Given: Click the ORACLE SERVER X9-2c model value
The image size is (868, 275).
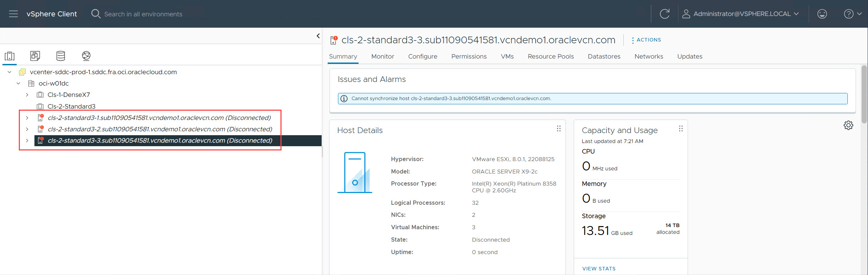Looking at the screenshot, I should 504,172.
